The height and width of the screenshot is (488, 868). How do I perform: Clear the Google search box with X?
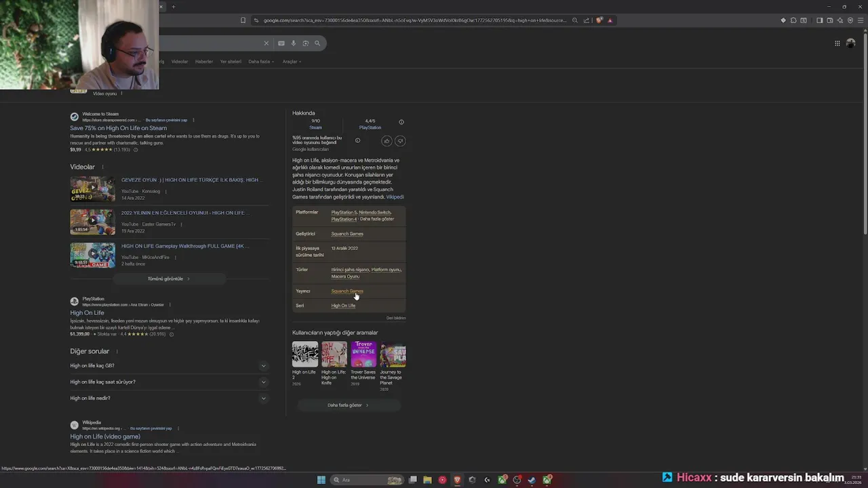[266, 43]
